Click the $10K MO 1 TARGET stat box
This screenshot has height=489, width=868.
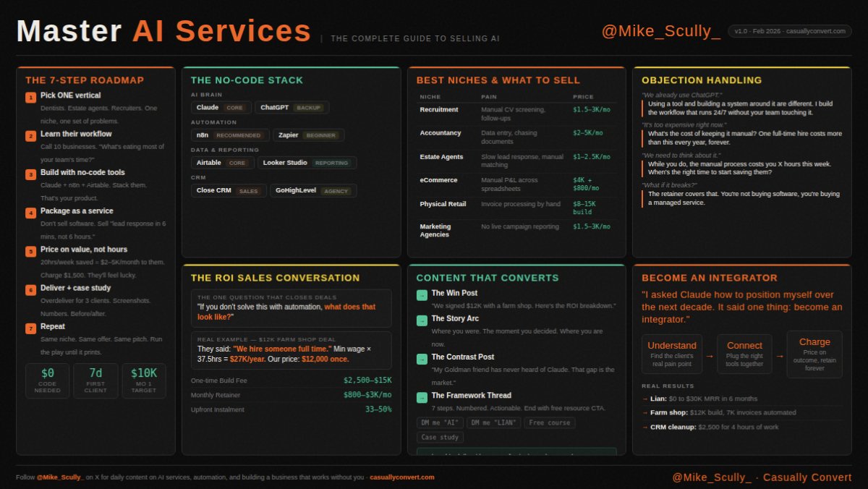(144, 380)
